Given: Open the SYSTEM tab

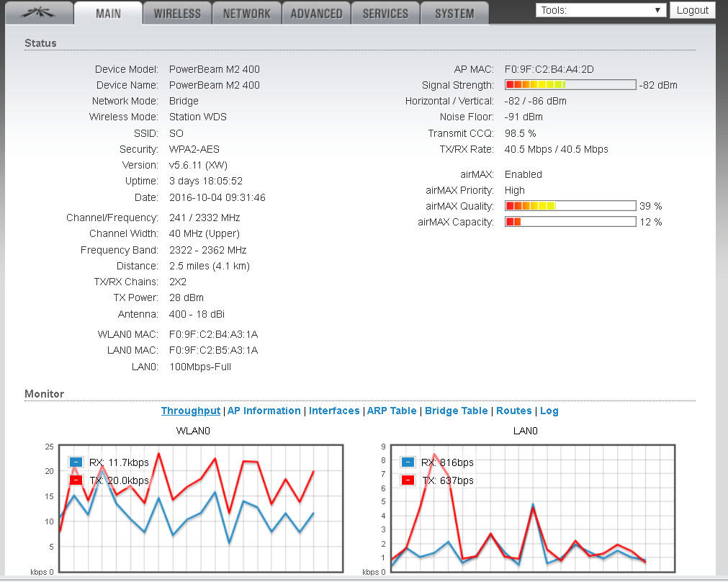Looking at the screenshot, I should [x=454, y=13].
